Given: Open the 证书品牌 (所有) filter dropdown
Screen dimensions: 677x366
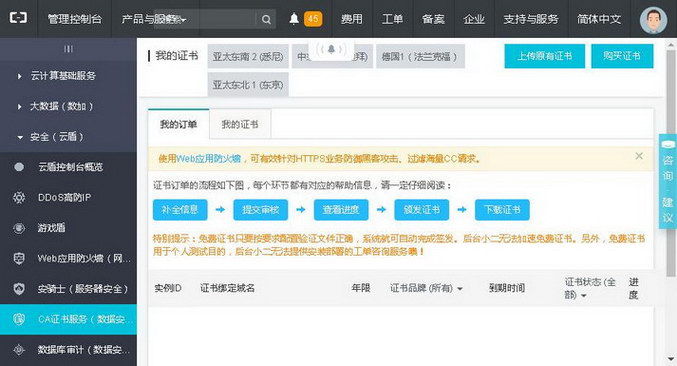Looking at the screenshot, I should 426,288.
